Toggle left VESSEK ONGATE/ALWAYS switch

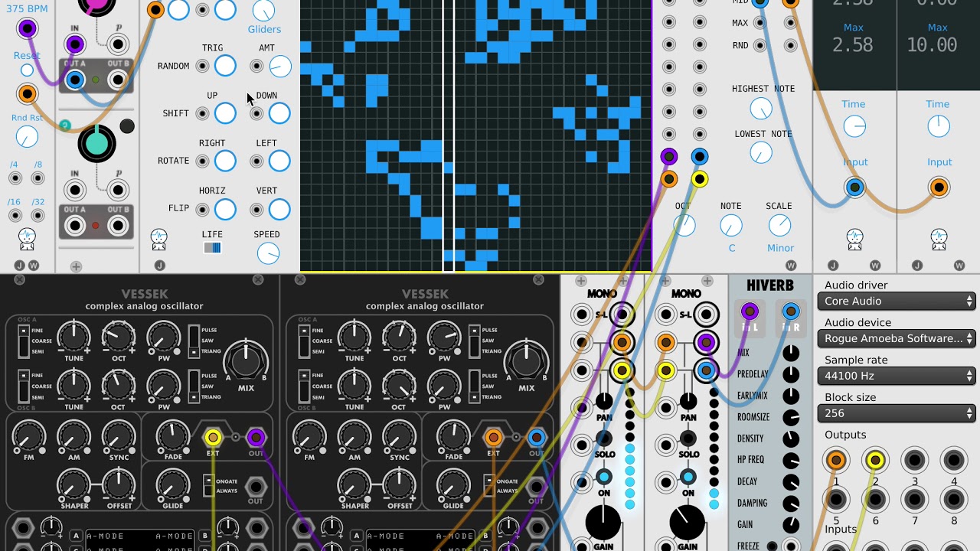click(x=207, y=485)
